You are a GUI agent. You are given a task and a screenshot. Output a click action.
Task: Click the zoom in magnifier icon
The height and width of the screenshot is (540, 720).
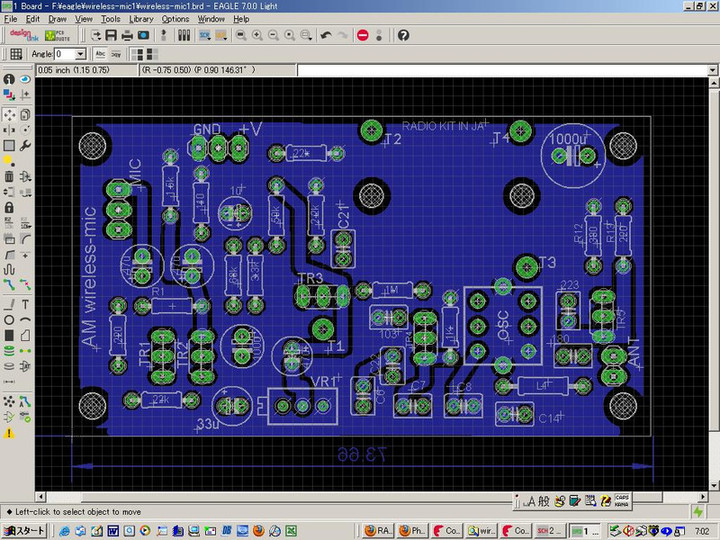click(257, 35)
